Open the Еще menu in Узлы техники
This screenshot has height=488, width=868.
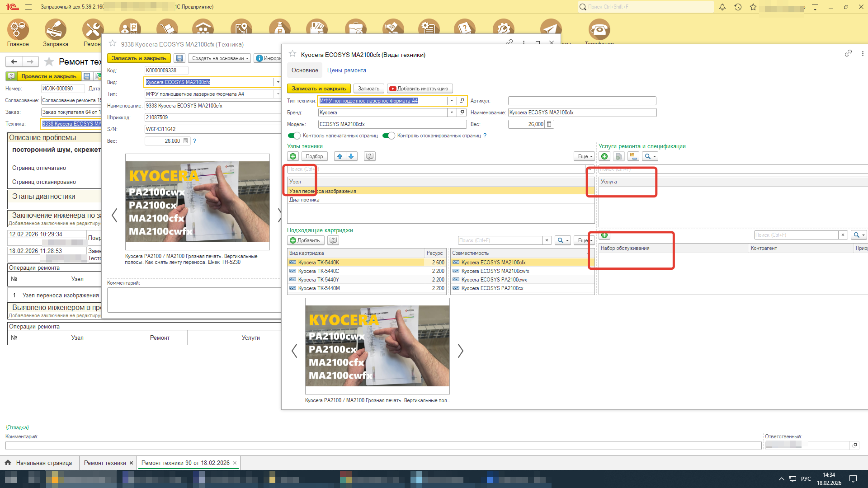[x=585, y=156]
